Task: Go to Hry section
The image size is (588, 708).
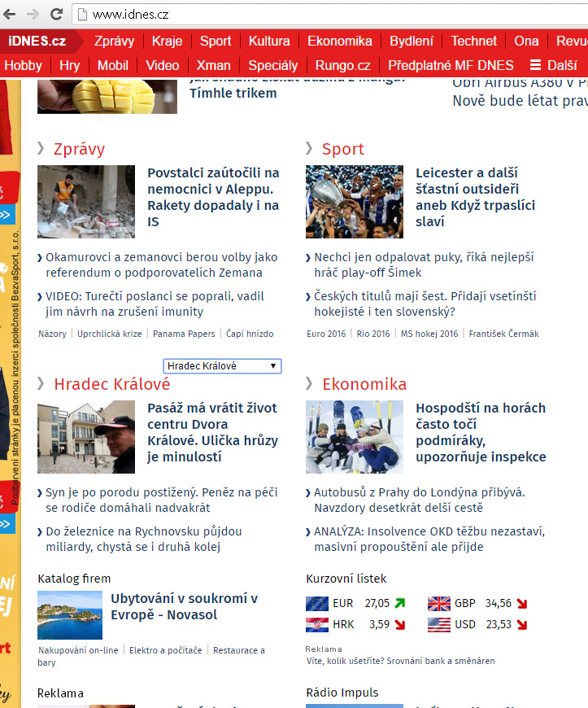Action: pyautogui.click(x=69, y=65)
